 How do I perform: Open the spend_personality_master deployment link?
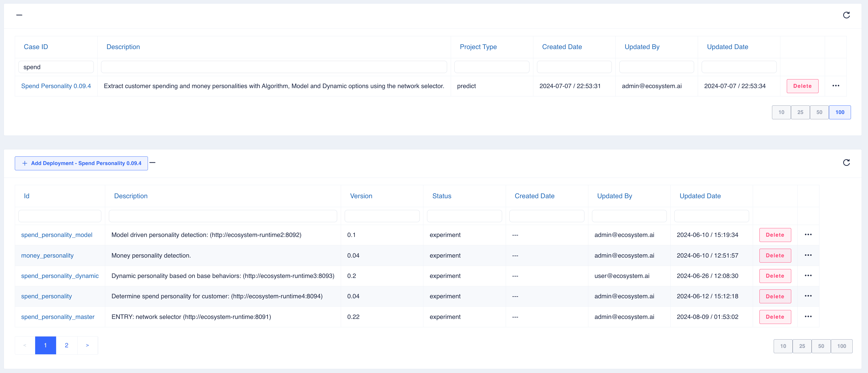[57, 317]
